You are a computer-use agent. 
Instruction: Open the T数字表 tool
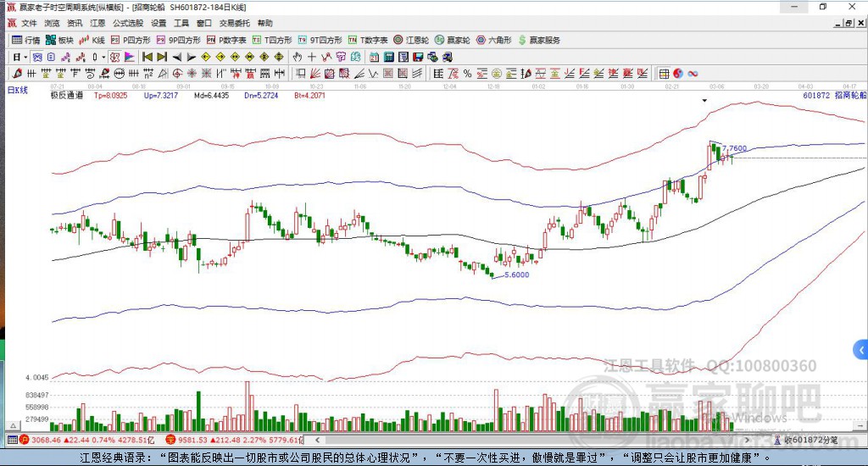(368, 40)
